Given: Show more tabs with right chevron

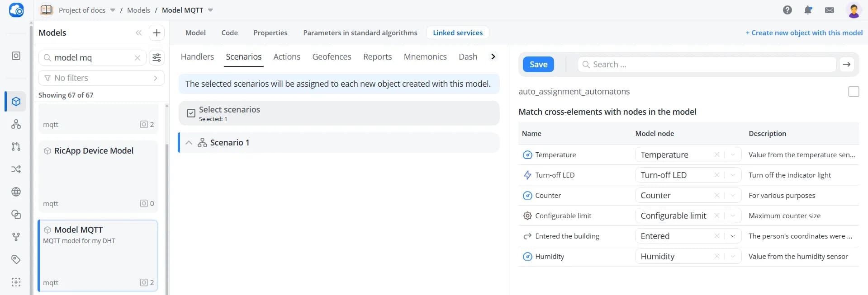Looking at the screenshot, I should [x=493, y=57].
